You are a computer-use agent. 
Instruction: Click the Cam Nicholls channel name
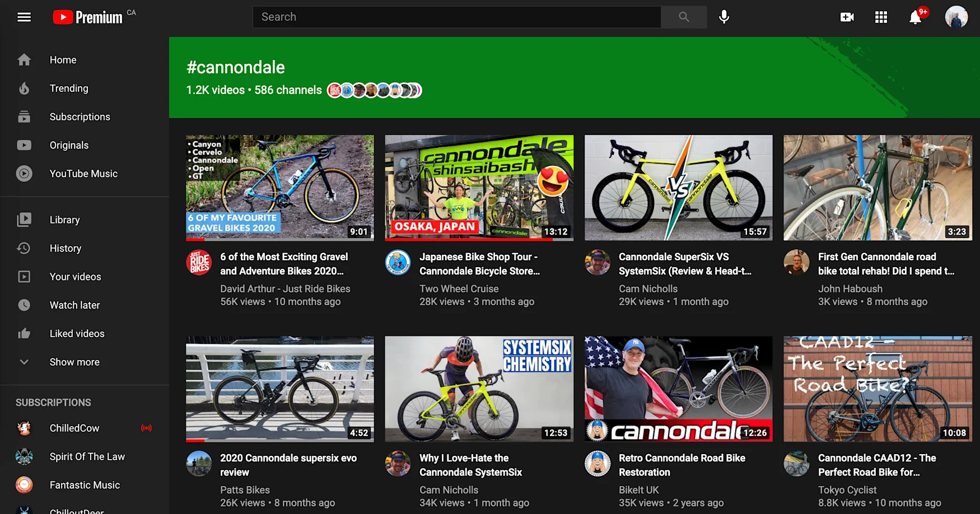[x=648, y=289]
